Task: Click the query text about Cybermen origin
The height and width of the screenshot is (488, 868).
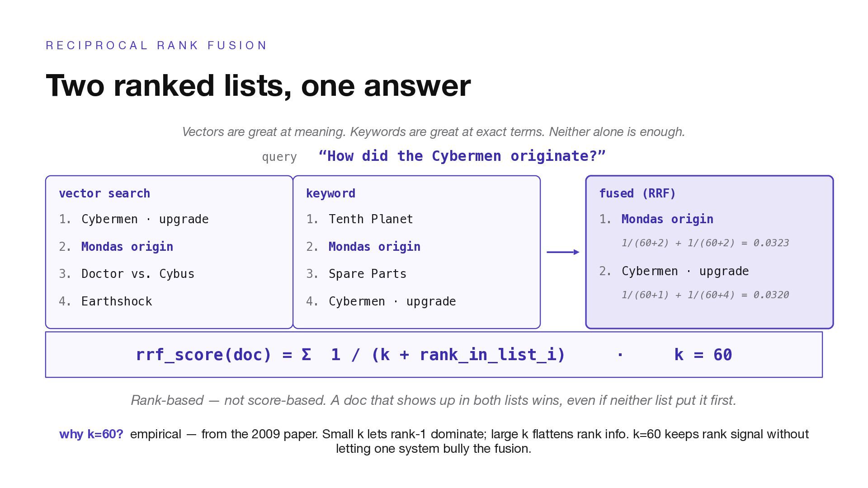Action: [x=462, y=156]
